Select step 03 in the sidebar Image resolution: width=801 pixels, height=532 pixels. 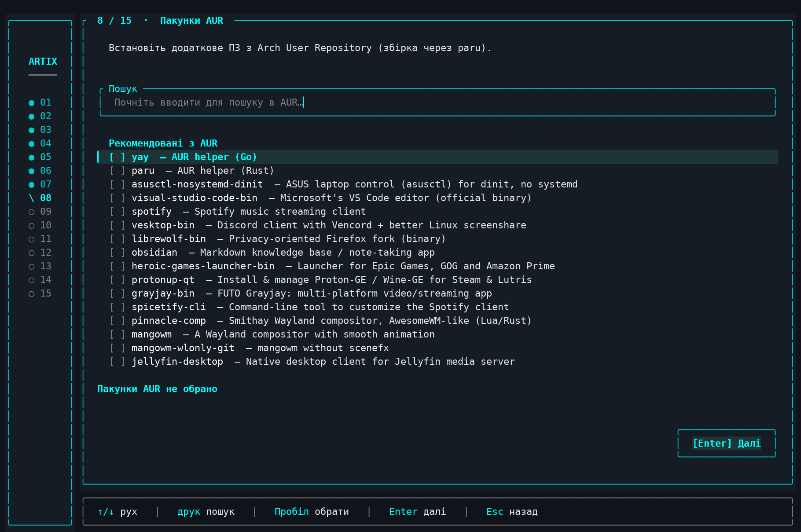(40, 130)
